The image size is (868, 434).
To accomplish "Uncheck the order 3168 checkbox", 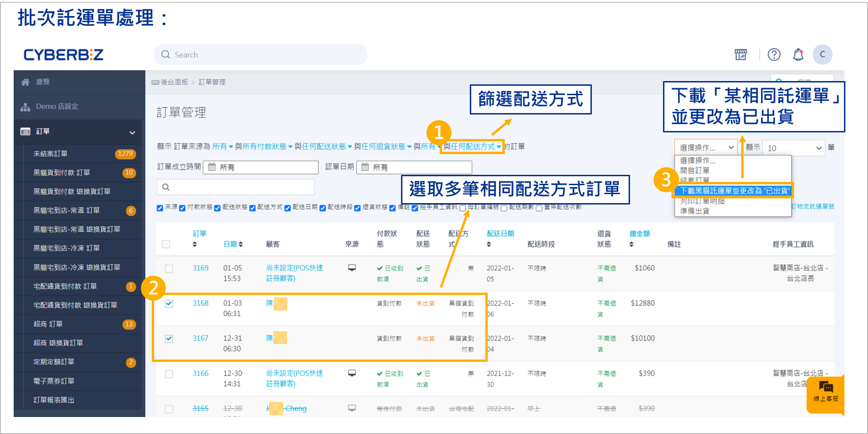I will click(169, 303).
